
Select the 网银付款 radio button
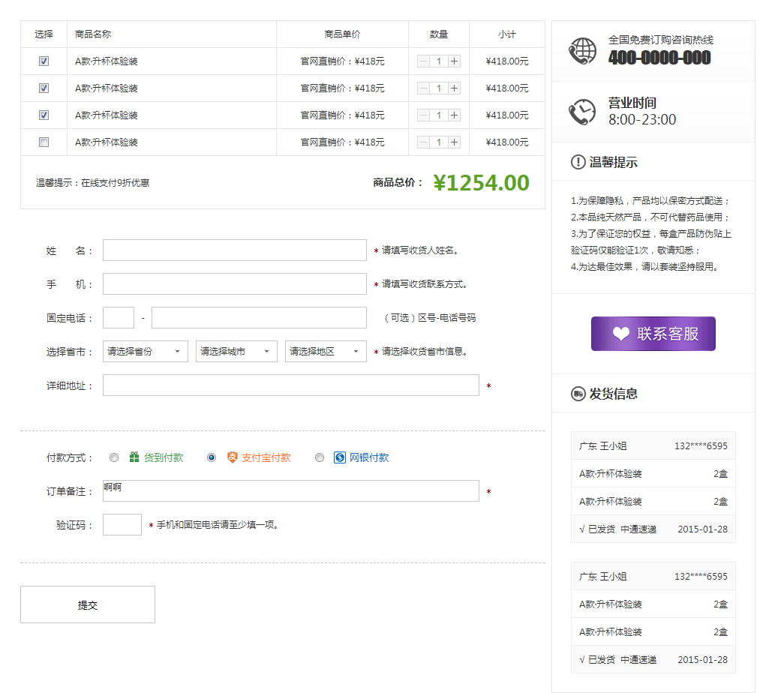320,457
